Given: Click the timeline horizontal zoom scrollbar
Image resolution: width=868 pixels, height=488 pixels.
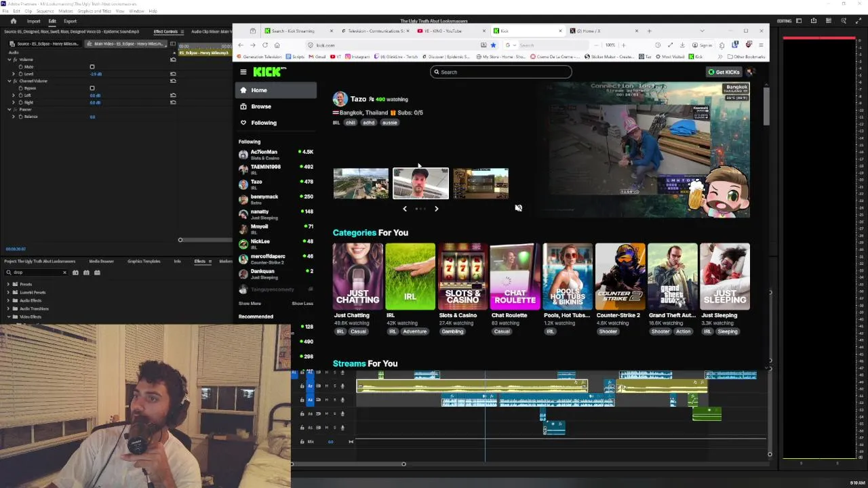Looking at the screenshot, I should click(348, 464).
